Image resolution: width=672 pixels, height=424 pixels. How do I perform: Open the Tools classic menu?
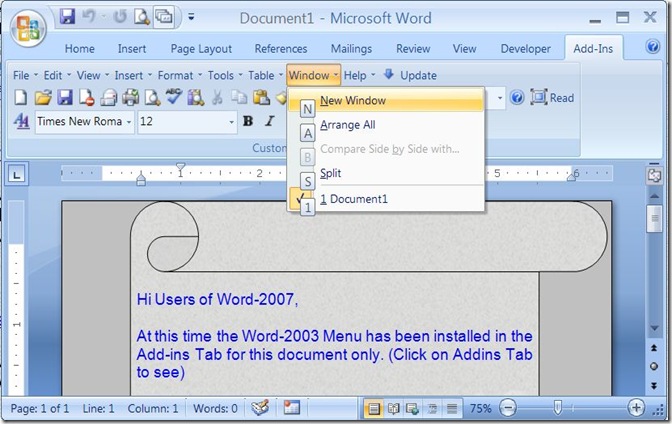[225, 75]
